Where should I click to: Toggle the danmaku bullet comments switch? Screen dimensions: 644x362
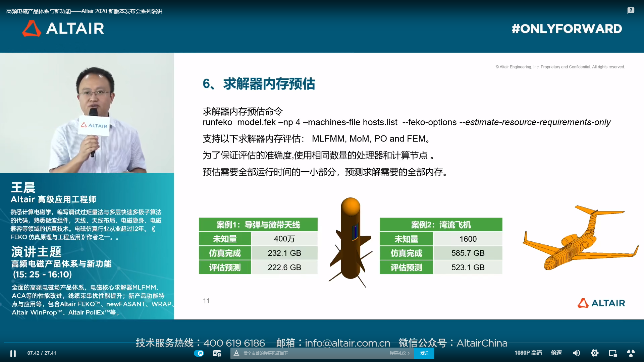(x=199, y=353)
